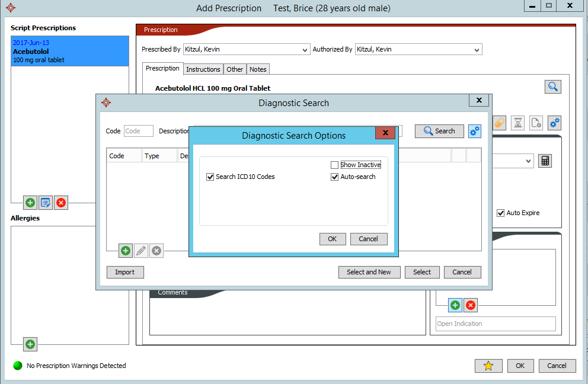Open the Notes tab
The image size is (588, 384).
click(258, 69)
